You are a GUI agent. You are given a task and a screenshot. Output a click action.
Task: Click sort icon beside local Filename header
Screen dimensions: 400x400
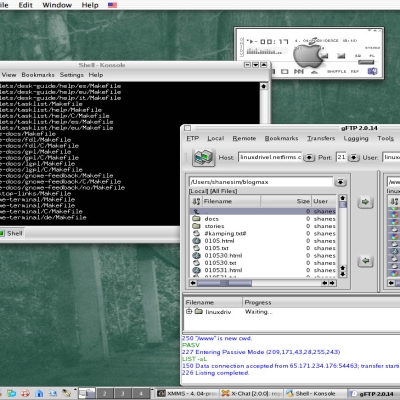[196, 201]
